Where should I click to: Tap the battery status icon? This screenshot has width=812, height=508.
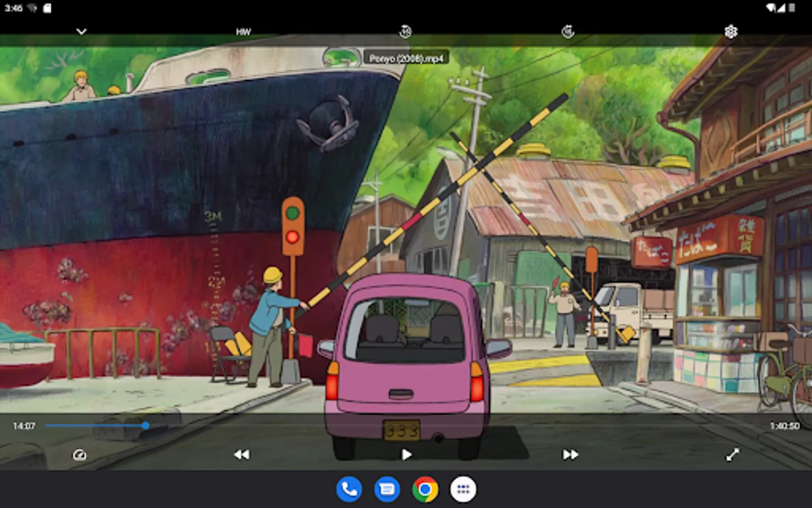coord(792,7)
